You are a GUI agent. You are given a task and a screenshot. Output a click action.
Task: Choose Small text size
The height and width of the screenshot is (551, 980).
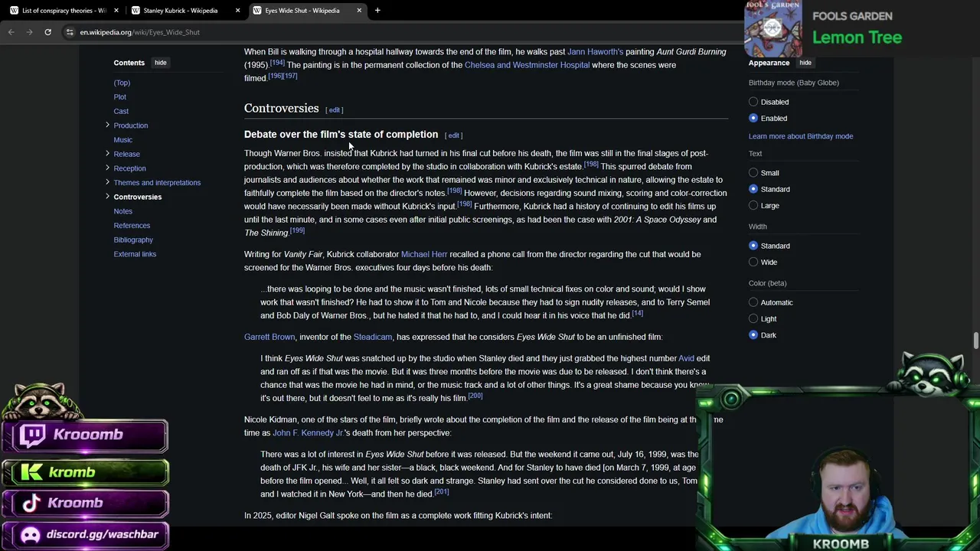click(753, 173)
